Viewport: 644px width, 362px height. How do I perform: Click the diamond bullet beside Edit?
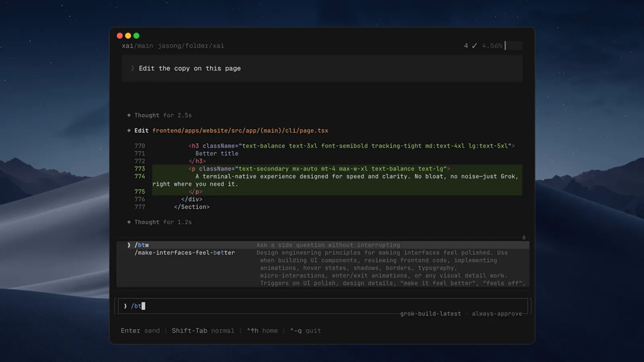(x=129, y=130)
